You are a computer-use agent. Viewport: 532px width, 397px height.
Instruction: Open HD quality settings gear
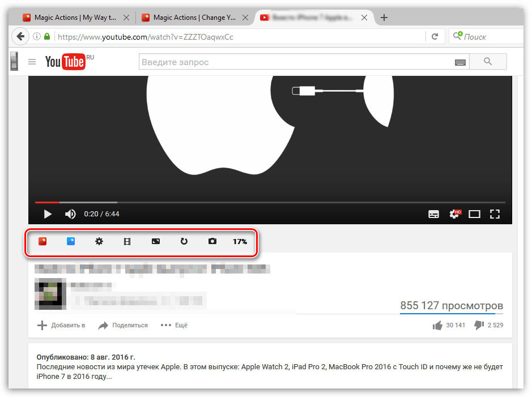pyautogui.click(x=454, y=214)
